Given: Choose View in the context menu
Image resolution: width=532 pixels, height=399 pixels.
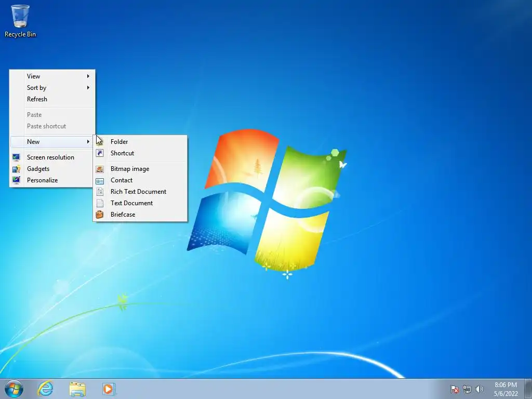Looking at the screenshot, I should click(52, 76).
